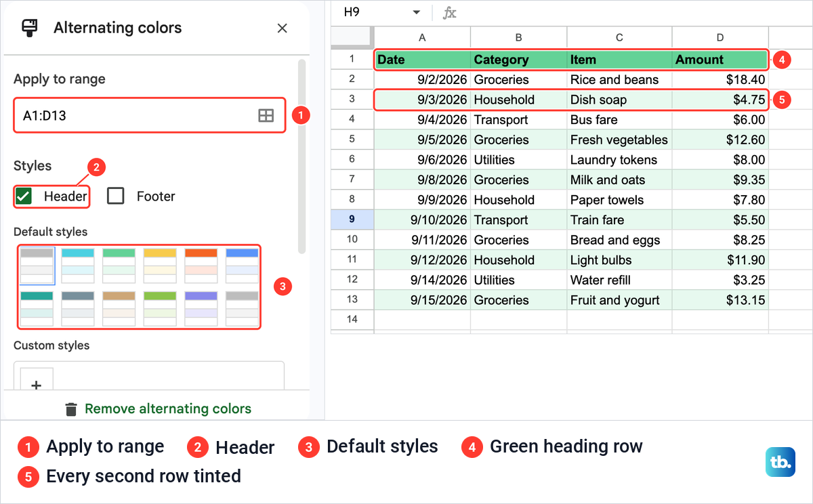Close the Alternating colors sidebar

pyautogui.click(x=283, y=28)
